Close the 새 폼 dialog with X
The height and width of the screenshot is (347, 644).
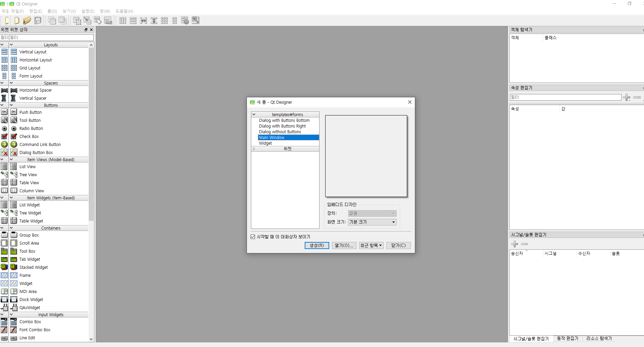tap(410, 102)
